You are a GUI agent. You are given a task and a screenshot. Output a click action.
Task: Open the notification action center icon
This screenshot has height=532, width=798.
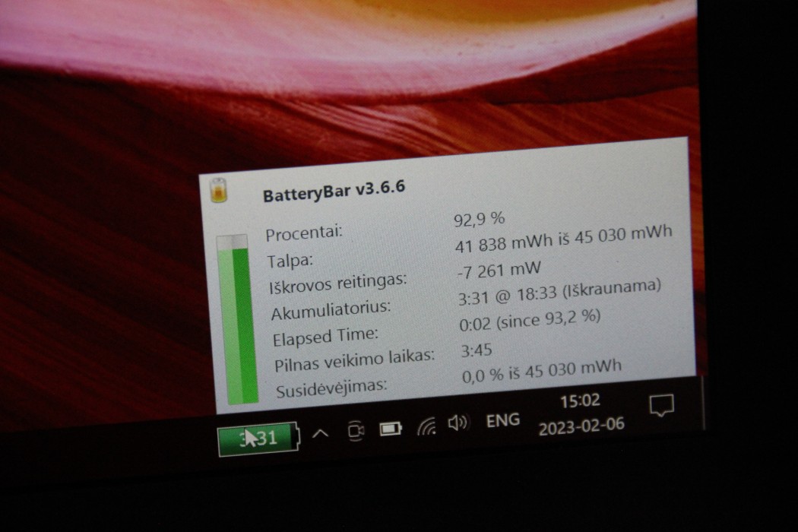click(x=662, y=406)
